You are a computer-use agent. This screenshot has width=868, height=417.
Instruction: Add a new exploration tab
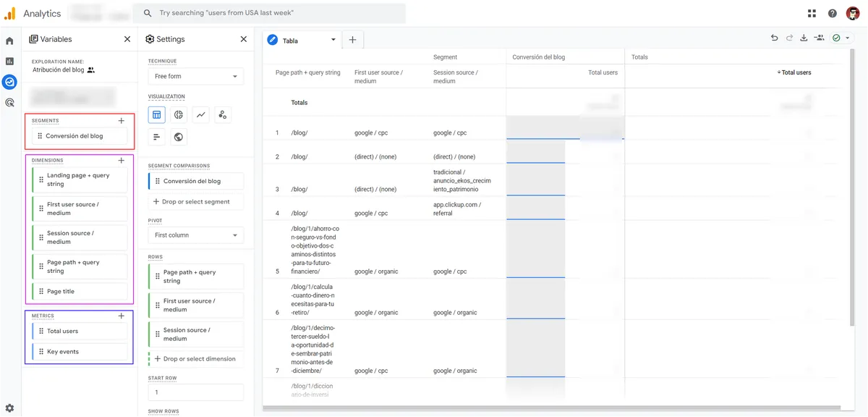352,40
